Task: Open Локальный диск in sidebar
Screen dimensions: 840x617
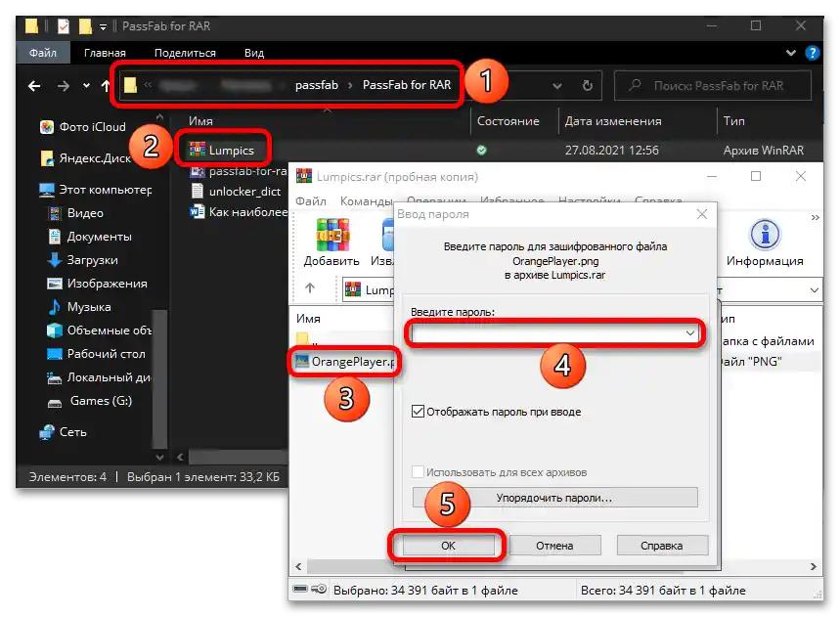Action: point(100,377)
